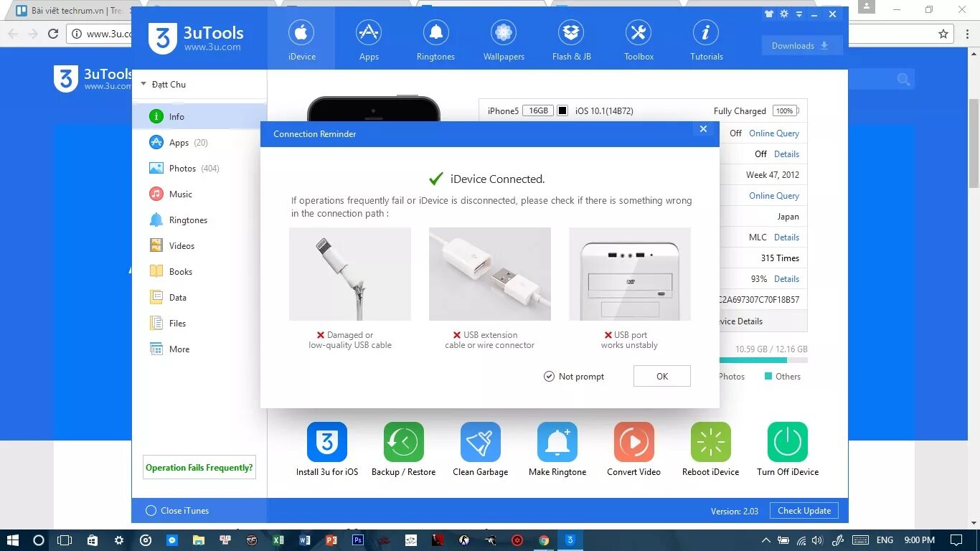
Task: Open the Apps section in top toolbar
Action: coord(369,39)
